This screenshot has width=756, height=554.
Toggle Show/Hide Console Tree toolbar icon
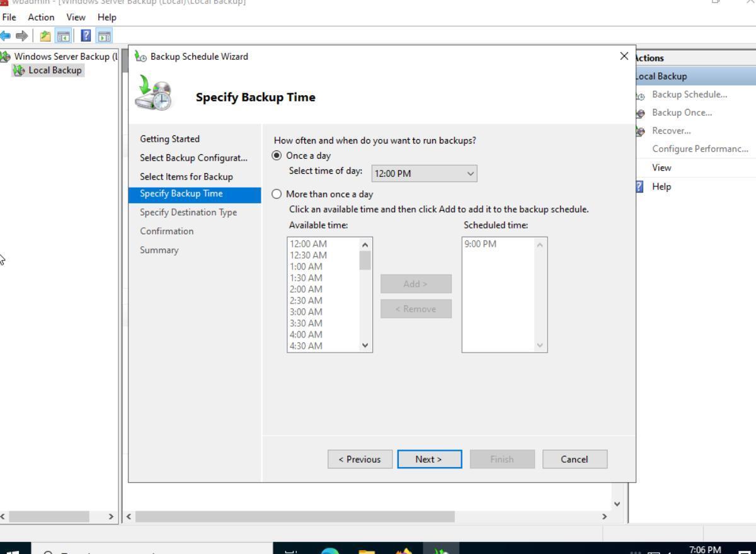pyautogui.click(x=63, y=37)
